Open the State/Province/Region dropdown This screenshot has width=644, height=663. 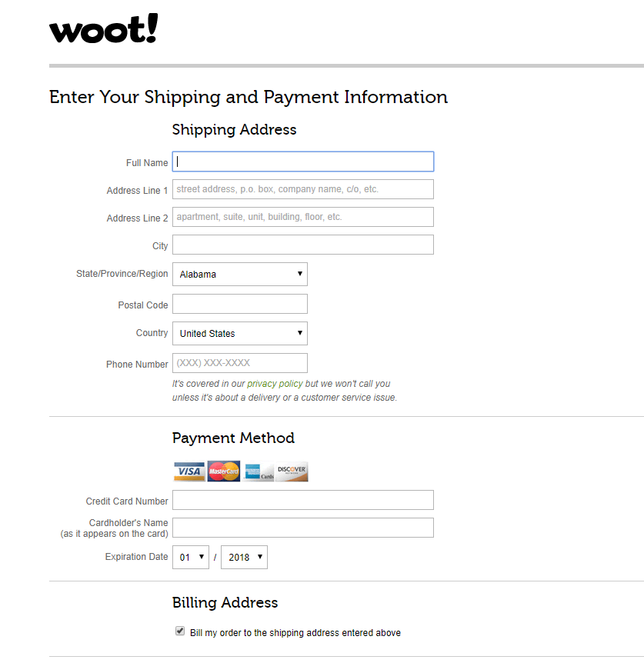(239, 275)
